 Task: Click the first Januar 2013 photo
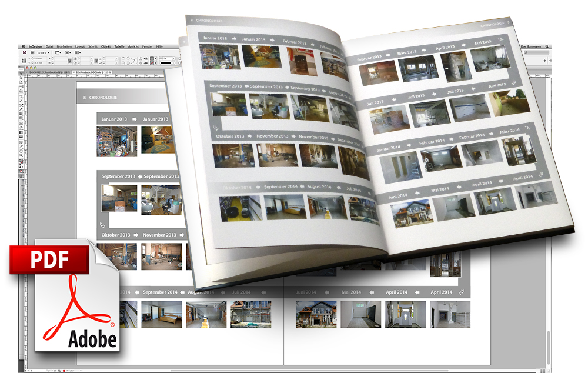116,141
